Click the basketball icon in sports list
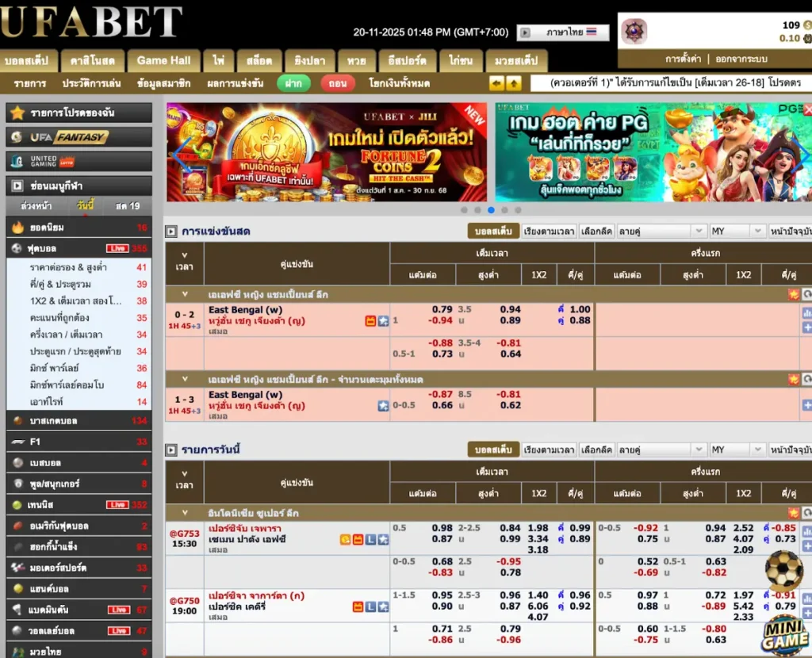This screenshot has width=812, height=658. tap(18, 421)
